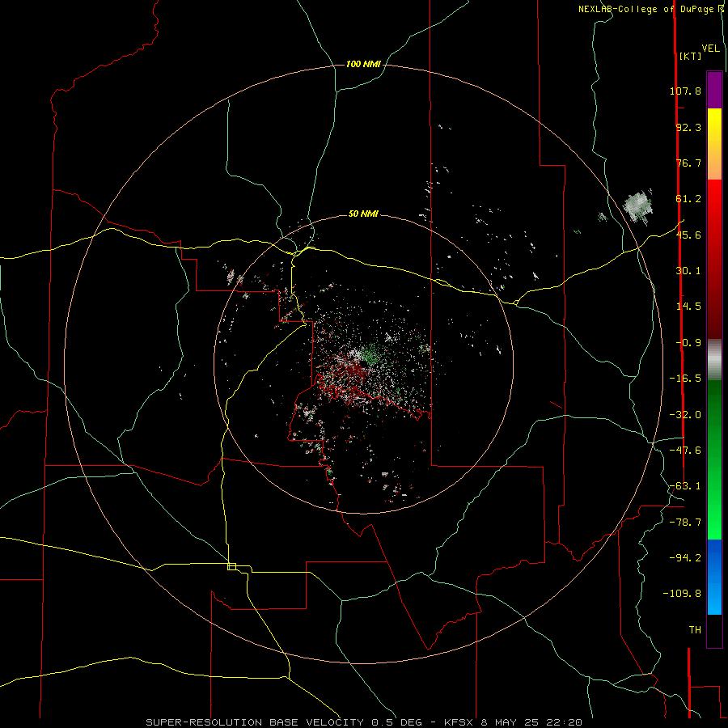Image resolution: width=728 pixels, height=728 pixels.
Task: Click the -109.8 scale value
Action: 682,594
